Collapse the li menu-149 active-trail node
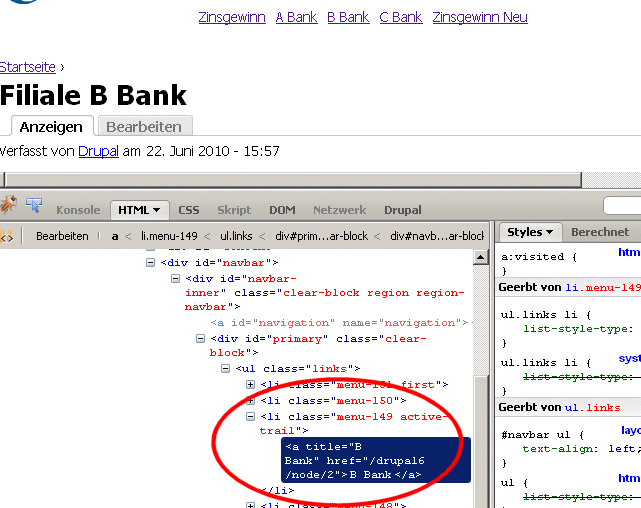Viewport: 641px width, 508px height. tap(251, 416)
